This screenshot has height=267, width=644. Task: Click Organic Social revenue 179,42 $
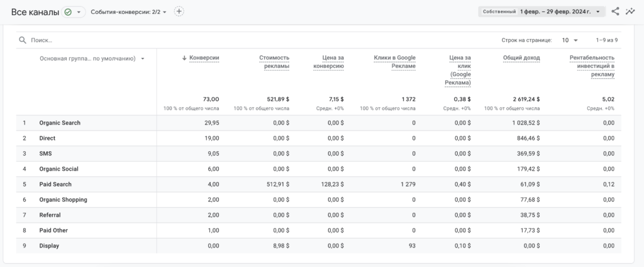pos(528,169)
